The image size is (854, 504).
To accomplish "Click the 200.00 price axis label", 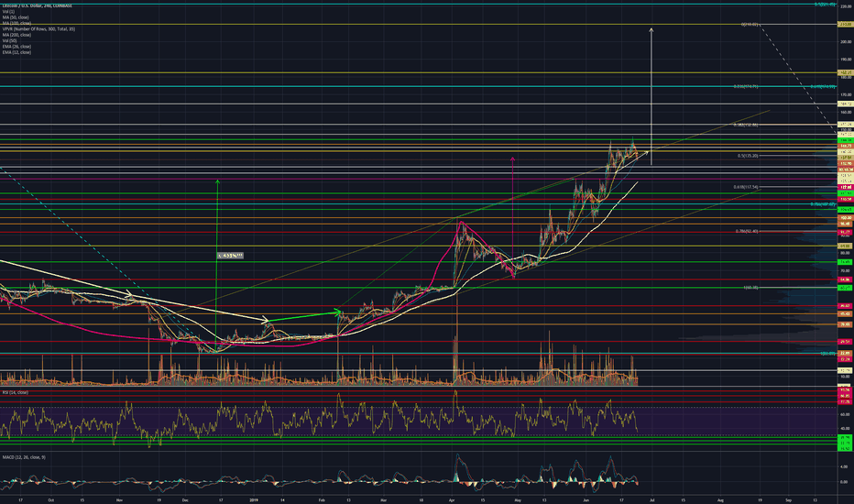I will pyautogui.click(x=846, y=42).
